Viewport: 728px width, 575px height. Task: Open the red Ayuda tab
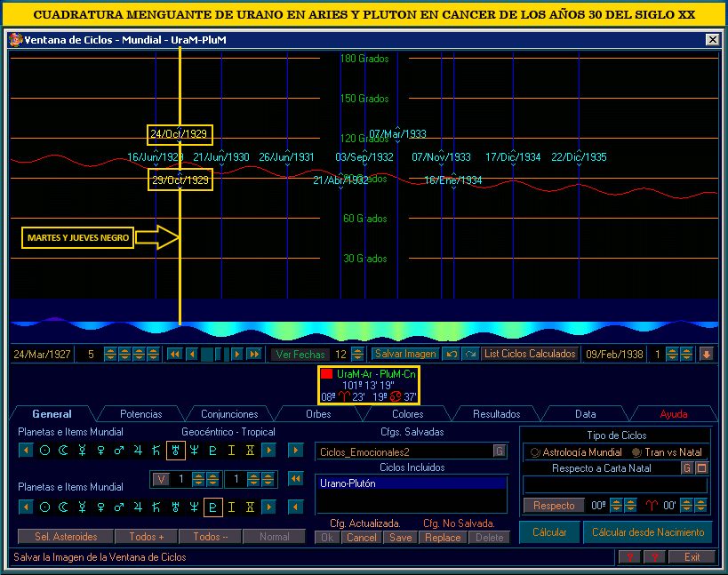tap(674, 414)
